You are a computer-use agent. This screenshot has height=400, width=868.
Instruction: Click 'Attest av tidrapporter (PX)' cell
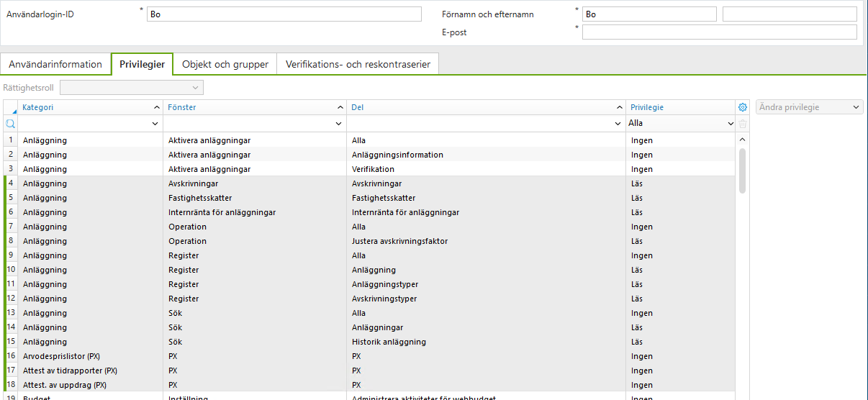91,371
